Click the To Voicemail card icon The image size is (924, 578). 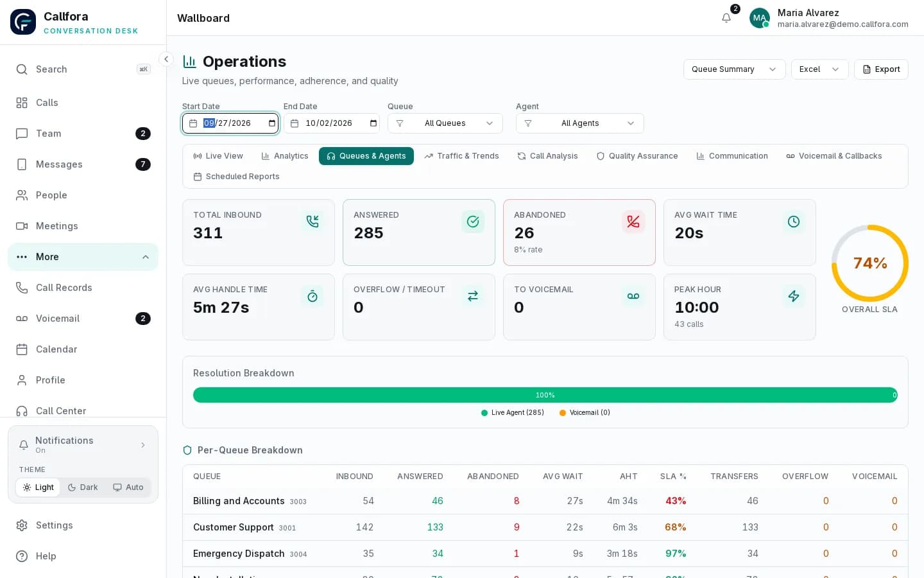[x=633, y=296]
